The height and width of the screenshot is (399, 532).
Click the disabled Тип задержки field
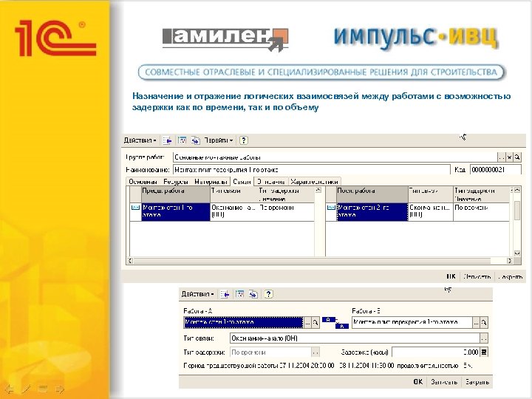coord(270,352)
